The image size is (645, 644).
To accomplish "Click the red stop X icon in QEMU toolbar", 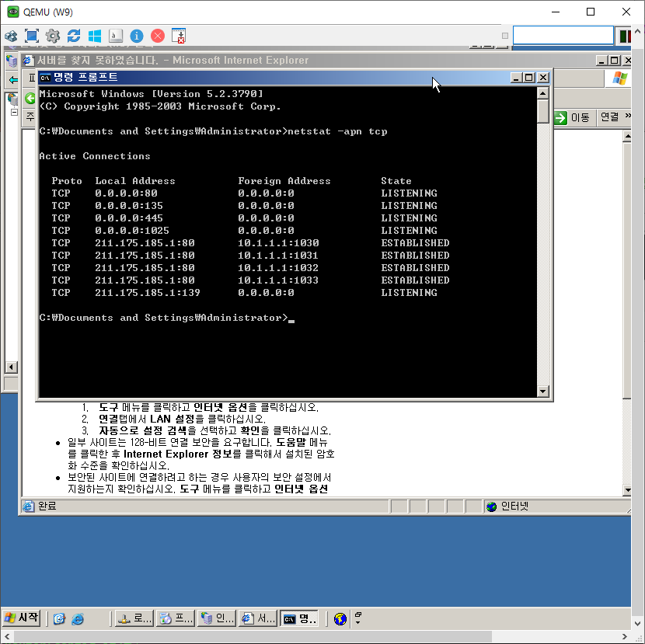I will (x=158, y=37).
